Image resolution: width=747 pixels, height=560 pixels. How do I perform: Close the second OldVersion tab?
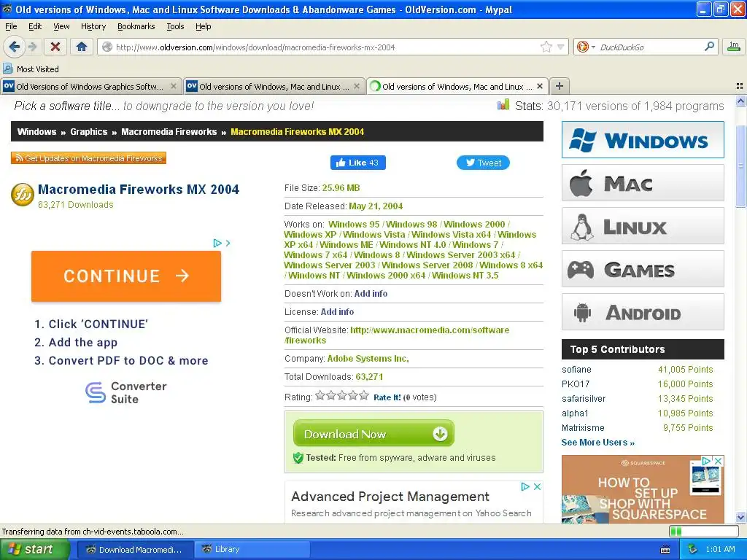click(356, 86)
